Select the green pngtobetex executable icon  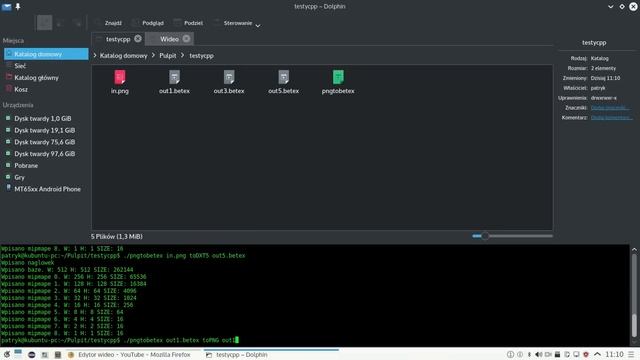(338, 77)
